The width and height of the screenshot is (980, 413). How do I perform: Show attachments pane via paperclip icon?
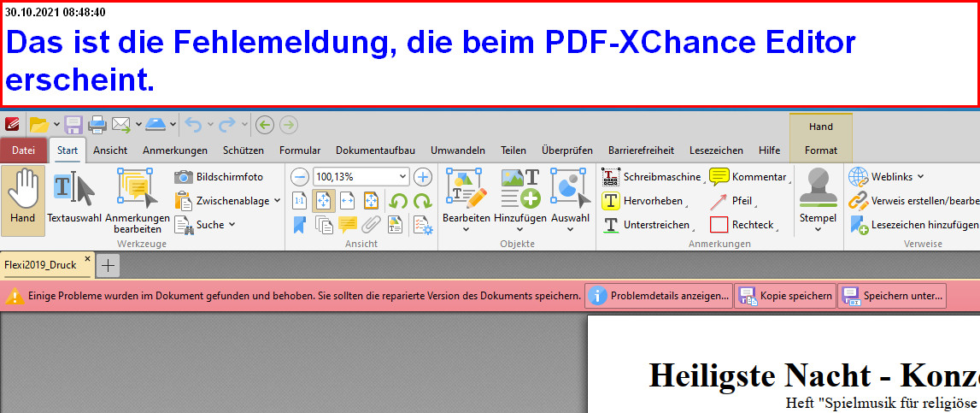[372, 225]
